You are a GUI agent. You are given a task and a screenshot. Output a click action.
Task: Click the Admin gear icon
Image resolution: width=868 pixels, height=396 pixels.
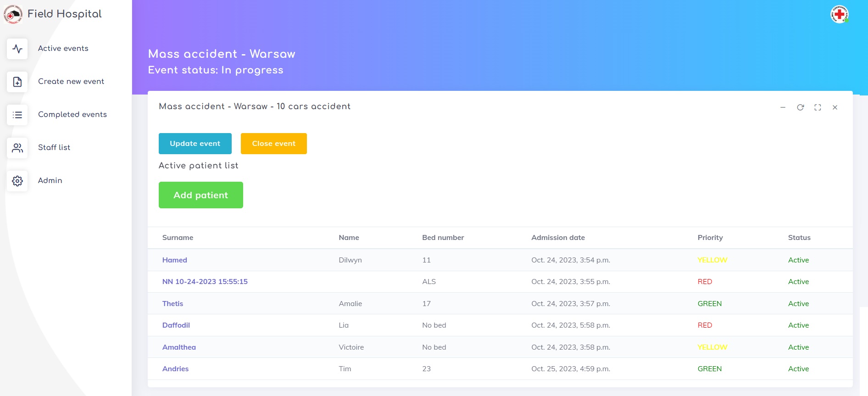(17, 181)
